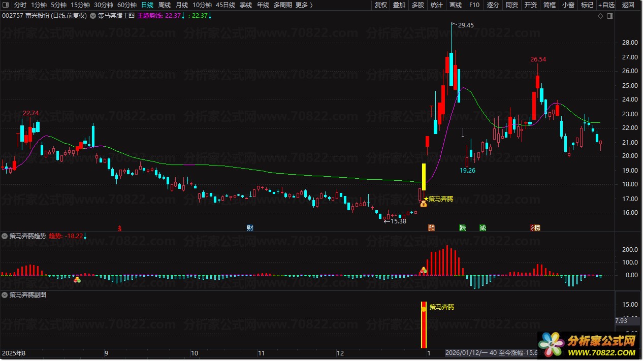Click the red $ event marker below the chart

click(120, 227)
